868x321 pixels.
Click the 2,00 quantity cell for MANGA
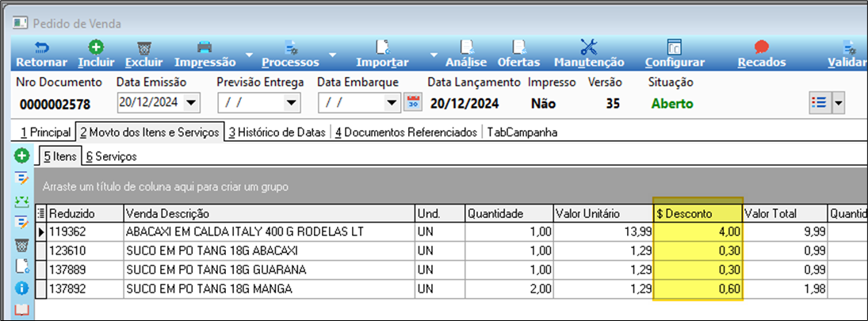point(508,289)
